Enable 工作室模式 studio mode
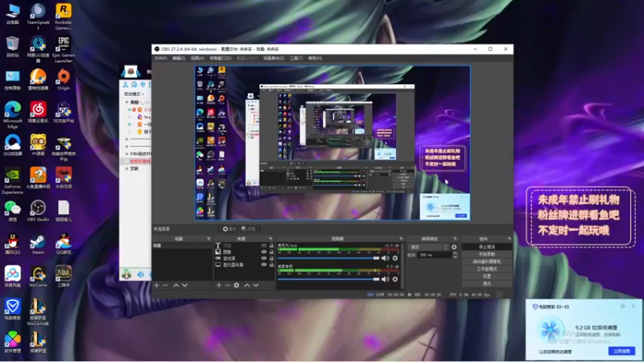Viewport: 644px width, 362px height. click(487, 269)
